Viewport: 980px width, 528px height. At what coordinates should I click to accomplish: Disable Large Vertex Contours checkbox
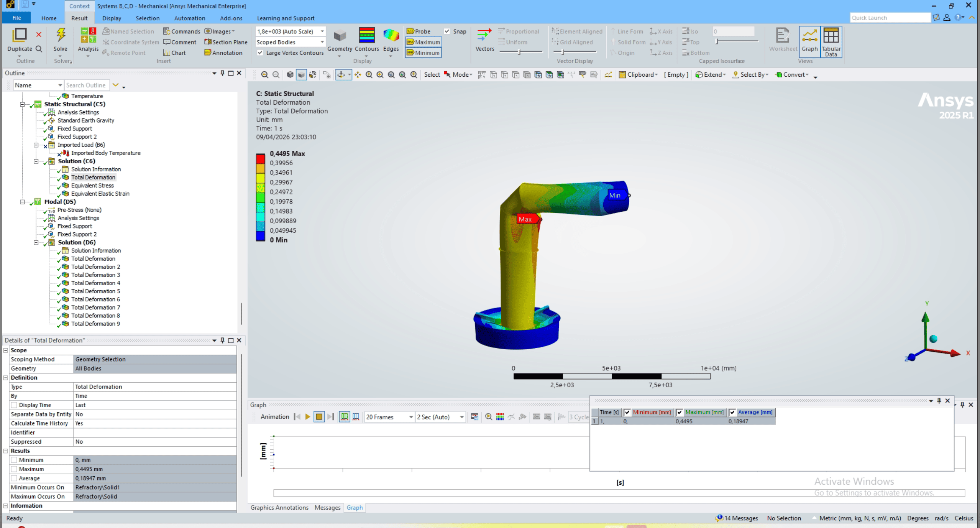(x=260, y=53)
